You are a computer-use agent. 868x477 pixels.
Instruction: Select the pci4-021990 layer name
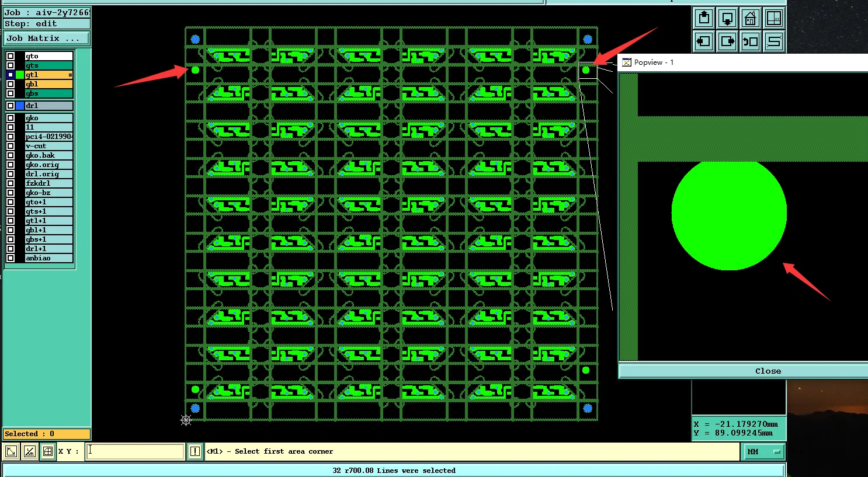coord(49,137)
